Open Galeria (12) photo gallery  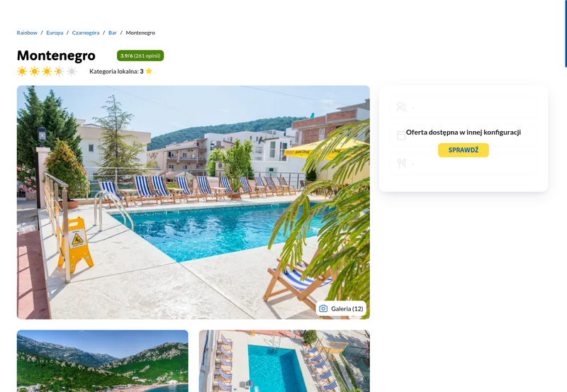(x=341, y=308)
